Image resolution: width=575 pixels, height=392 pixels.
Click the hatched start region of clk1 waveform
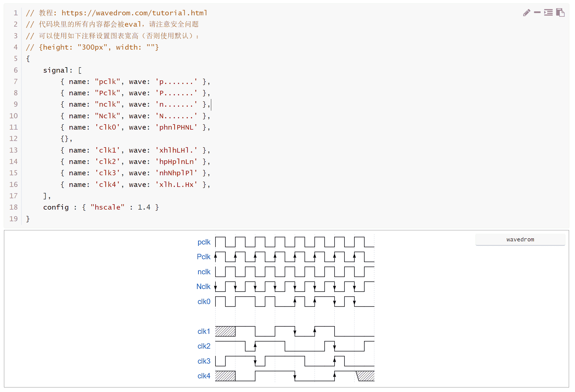point(225,331)
